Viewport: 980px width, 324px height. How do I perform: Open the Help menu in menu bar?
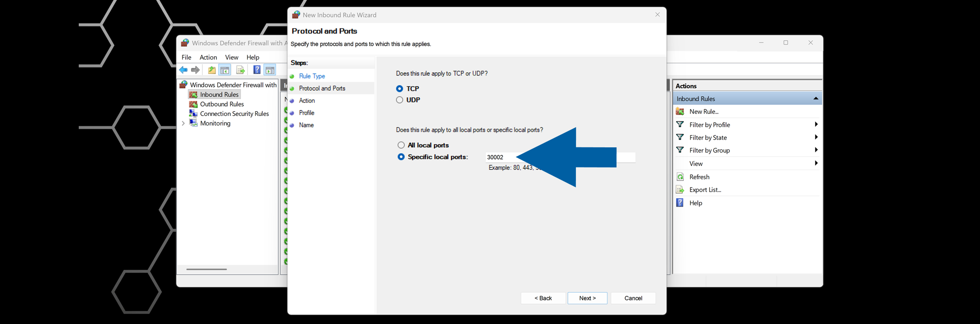pyautogui.click(x=253, y=57)
